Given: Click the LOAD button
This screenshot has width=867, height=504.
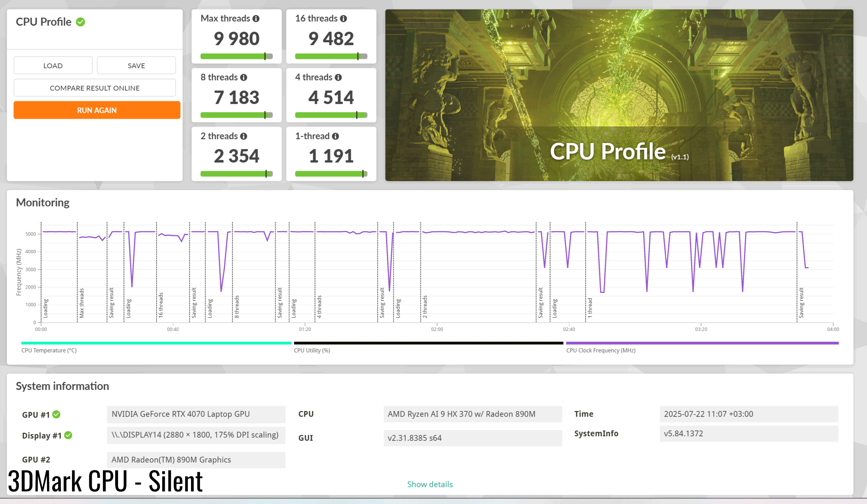Looking at the screenshot, I should coord(53,65).
